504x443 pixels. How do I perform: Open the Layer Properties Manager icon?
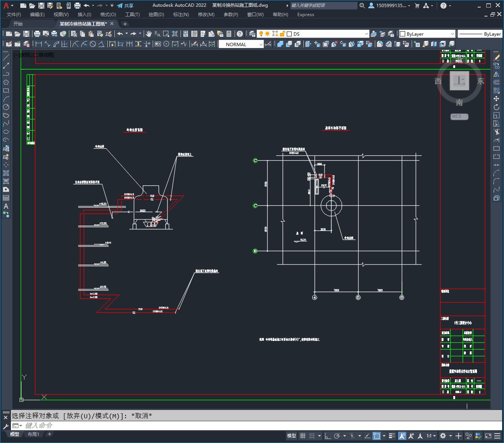[252, 34]
